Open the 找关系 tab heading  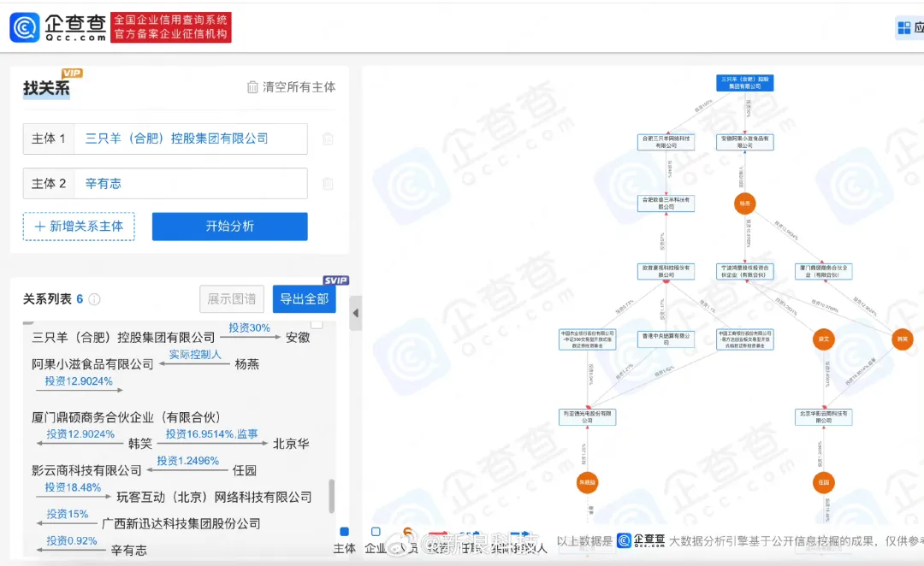46,88
